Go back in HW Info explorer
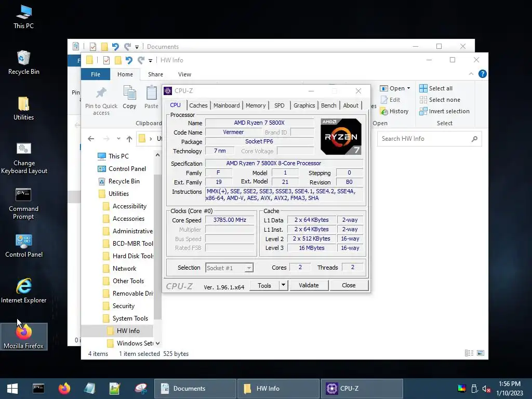 [91, 138]
